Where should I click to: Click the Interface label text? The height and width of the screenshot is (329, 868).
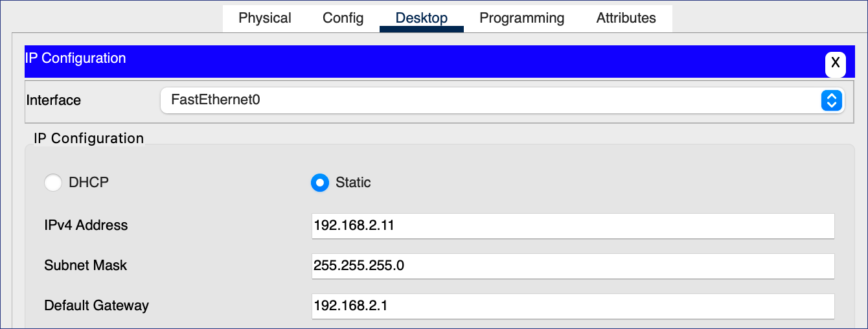54,100
